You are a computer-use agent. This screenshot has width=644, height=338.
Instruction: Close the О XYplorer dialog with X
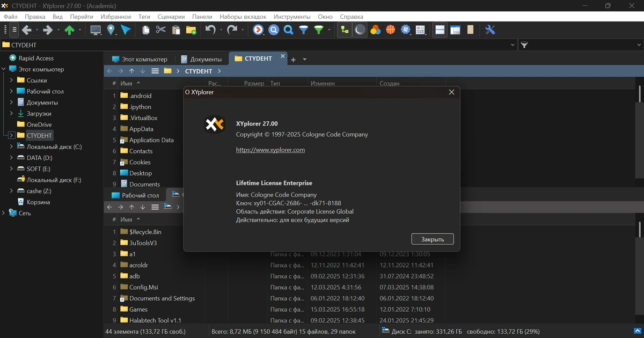pos(451,92)
